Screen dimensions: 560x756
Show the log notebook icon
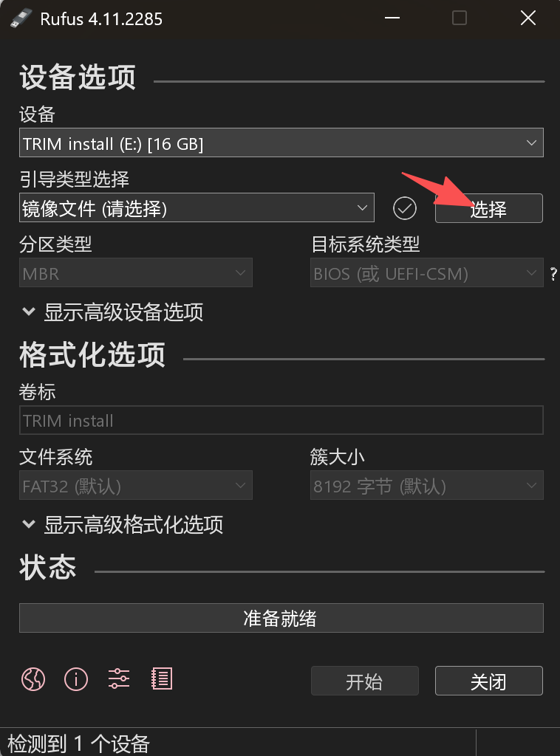pos(162,679)
